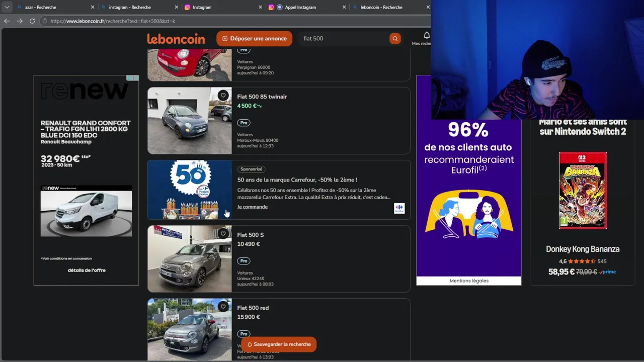Close the 'Instagram' tab
Screen dimensions: 644x362
pyautogui.click(x=260, y=7)
